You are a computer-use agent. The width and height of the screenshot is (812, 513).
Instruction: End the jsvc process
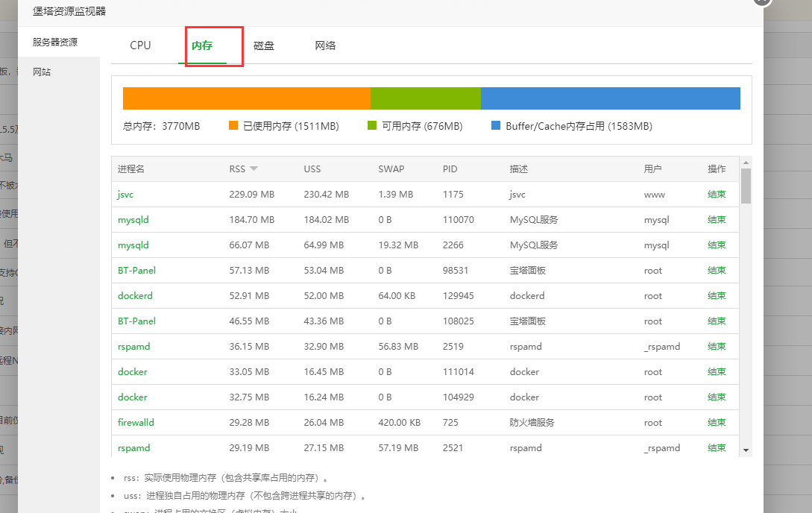[717, 194]
